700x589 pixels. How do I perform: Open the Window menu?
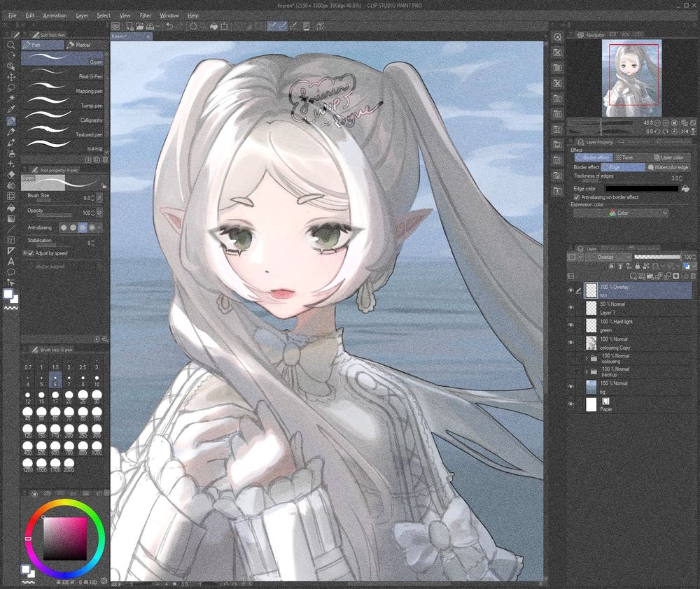click(169, 15)
